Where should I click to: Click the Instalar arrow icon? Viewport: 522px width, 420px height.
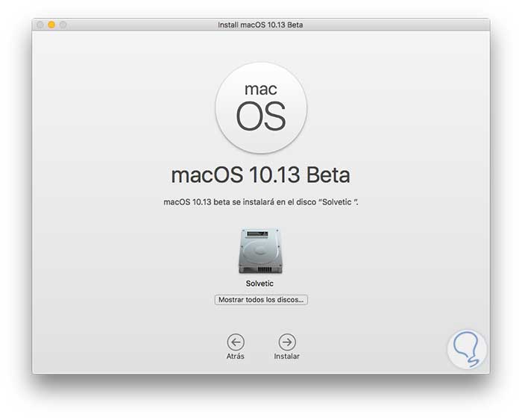click(287, 342)
